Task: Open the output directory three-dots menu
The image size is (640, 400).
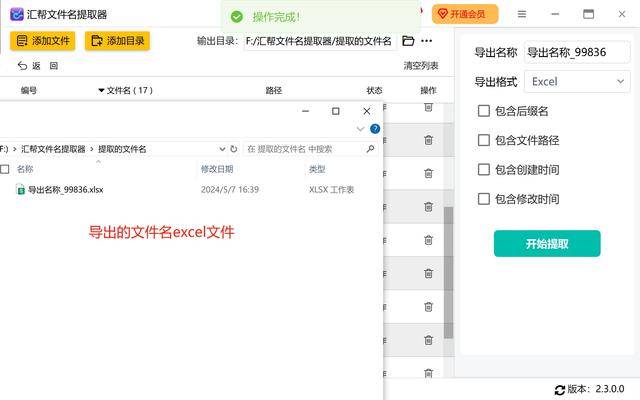Action: pos(427,41)
